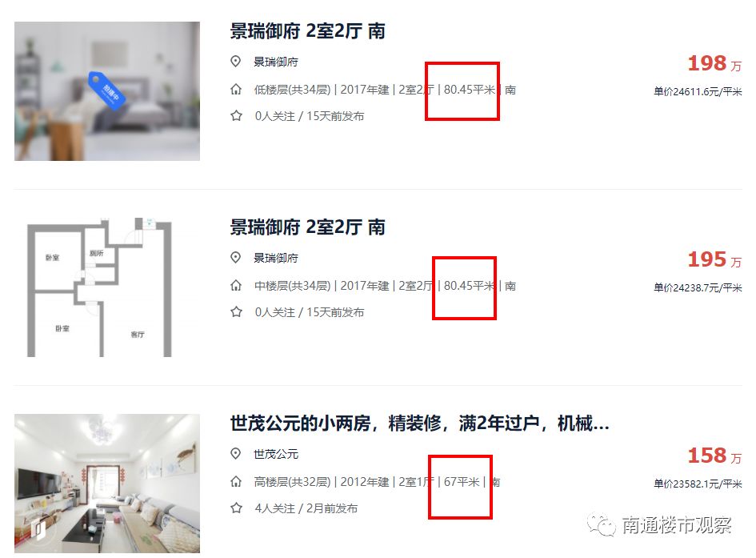Open blurred bedroom photo of first listing

[x=107, y=91]
